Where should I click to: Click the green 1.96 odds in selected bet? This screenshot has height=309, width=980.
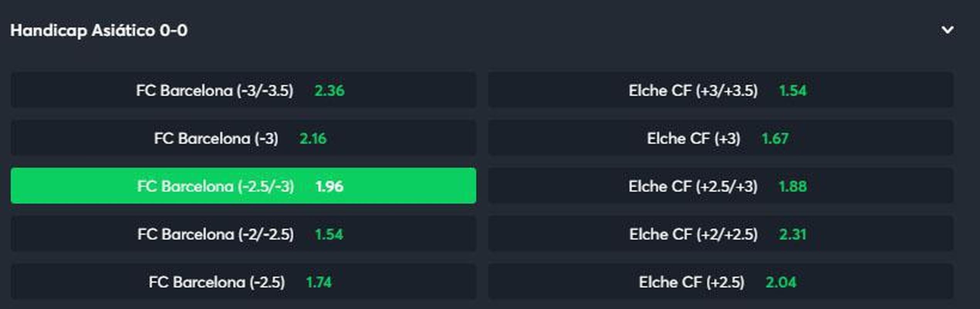click(x=329, y=186)
